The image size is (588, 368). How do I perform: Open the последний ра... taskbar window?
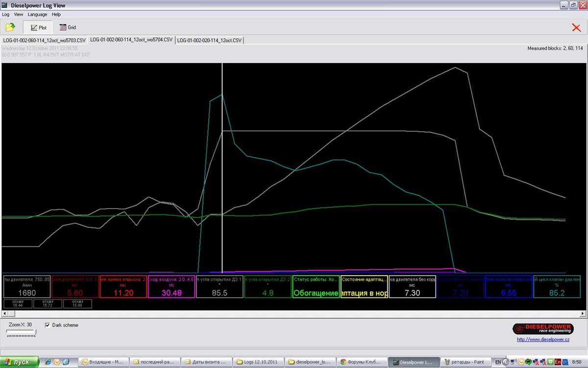coord(155,362)
